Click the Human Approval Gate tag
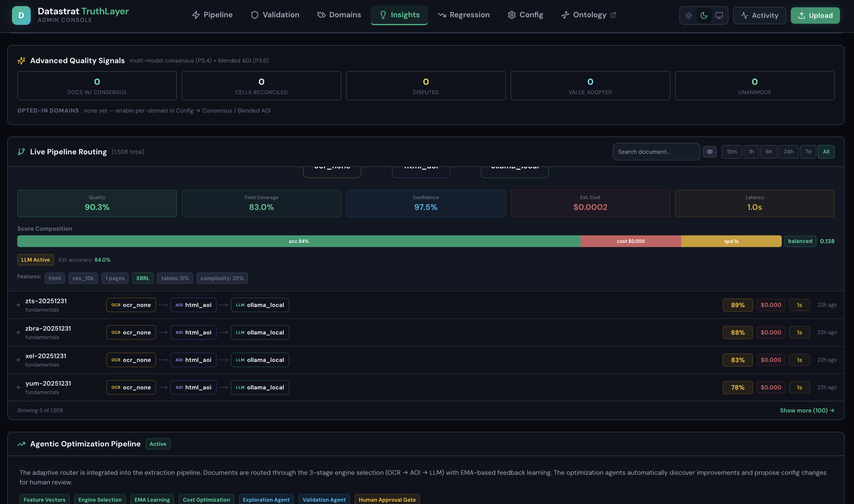The image size is (854, 504). (x=387, y=500)
